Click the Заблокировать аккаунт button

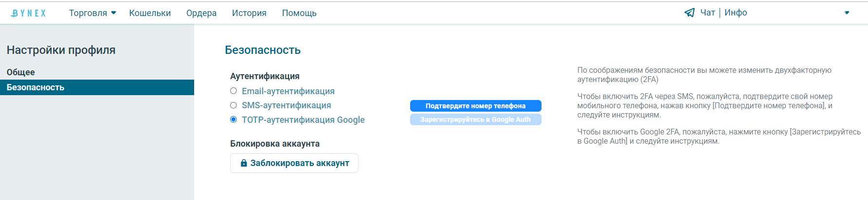(x=294, y=163)
